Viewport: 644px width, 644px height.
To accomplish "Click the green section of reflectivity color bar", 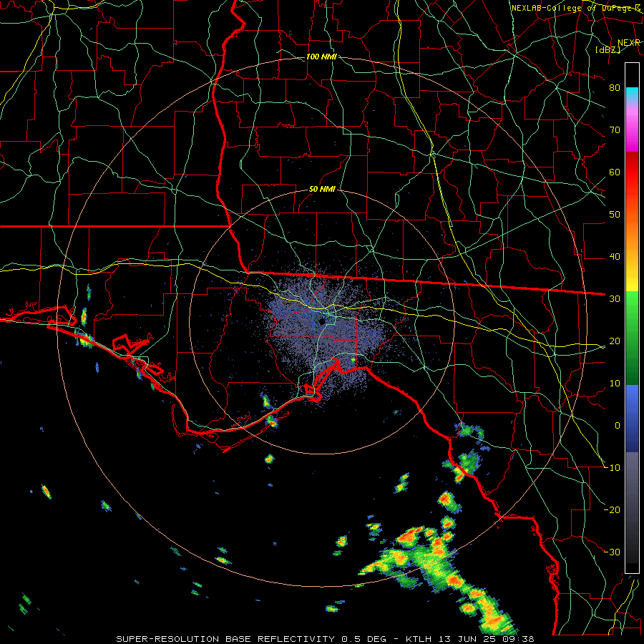I will [x=632, y=338].
